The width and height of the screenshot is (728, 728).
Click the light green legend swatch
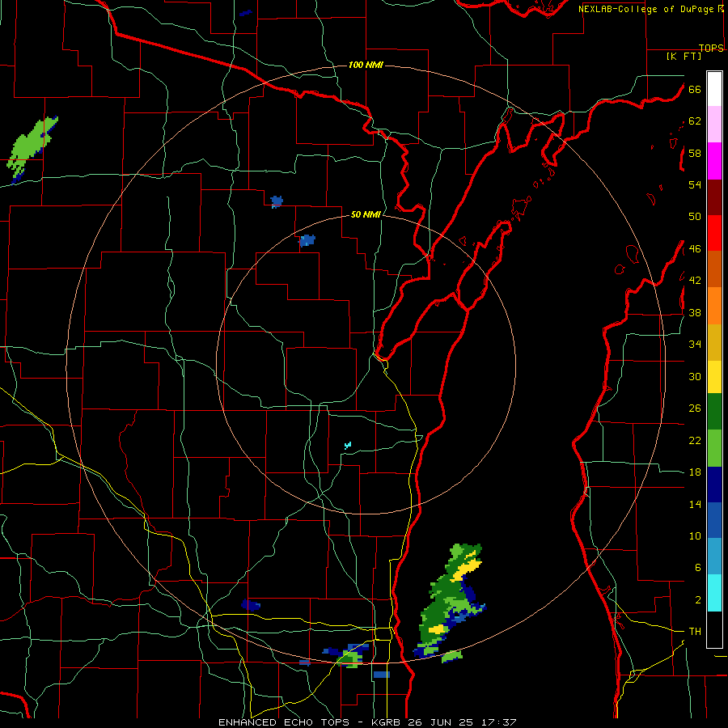(x=714, y=448)
